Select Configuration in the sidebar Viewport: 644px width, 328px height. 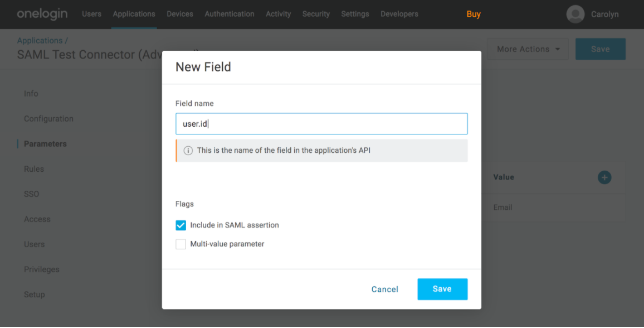pyautogui.click(x=48, y=118)
